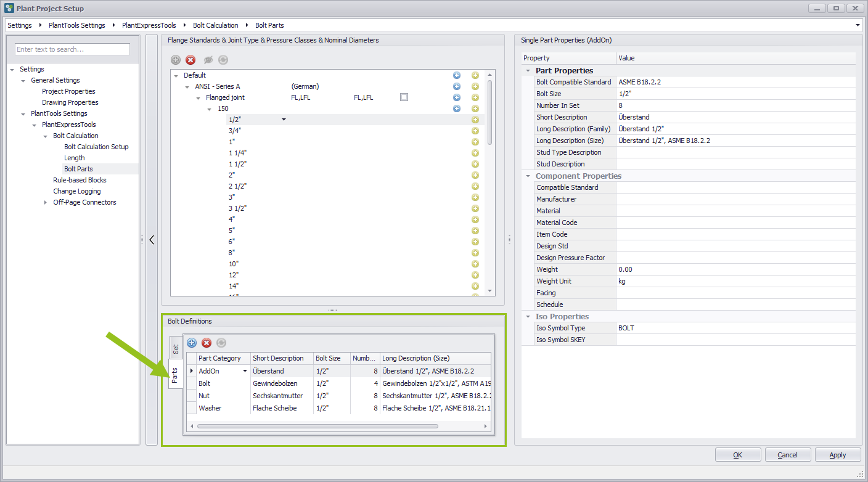
Task: Click the yellow plus icon in the Default row
Action: point(475,75)
